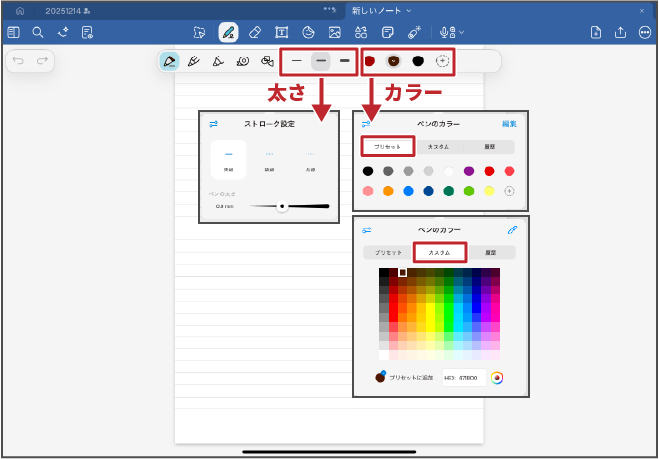This screenshot has width=659, height=459.
Task: Select the Text box tool
Action: pyautogui.click(x=281, y=32)
